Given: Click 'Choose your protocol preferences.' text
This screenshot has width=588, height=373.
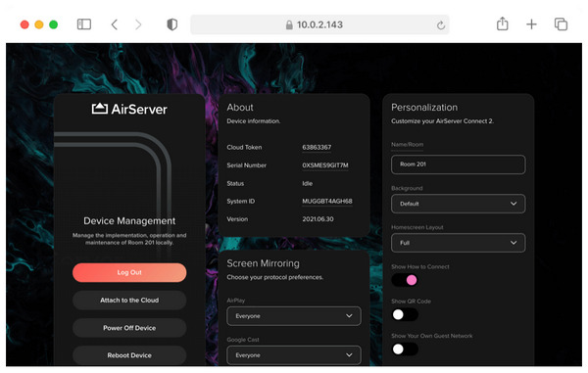Looking at the screenshot, I should coord(274,277).
